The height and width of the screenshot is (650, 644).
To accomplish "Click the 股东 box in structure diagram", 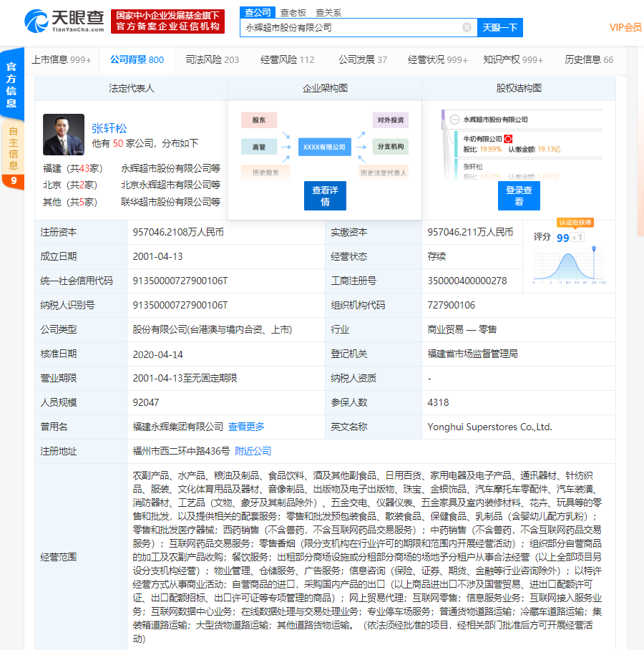I will click(x=259, y=120).
